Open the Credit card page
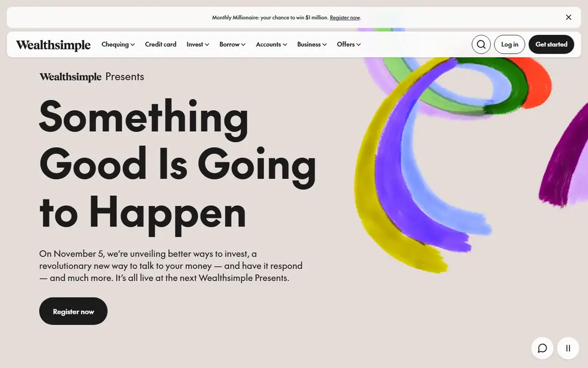The image size is (588, 368). point(160,44)
